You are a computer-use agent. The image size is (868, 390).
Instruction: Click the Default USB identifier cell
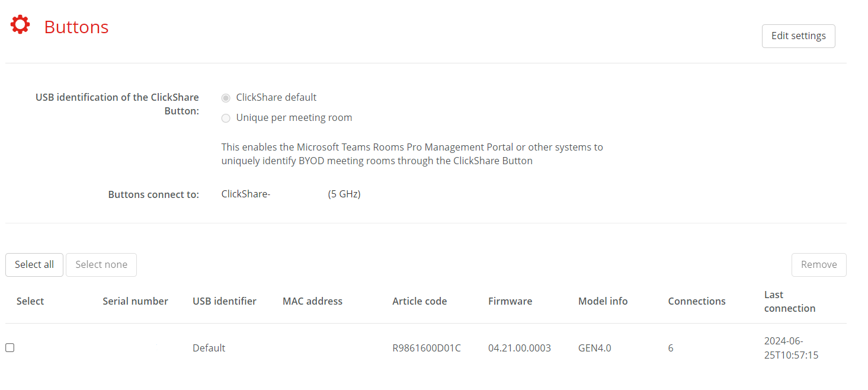209,348
